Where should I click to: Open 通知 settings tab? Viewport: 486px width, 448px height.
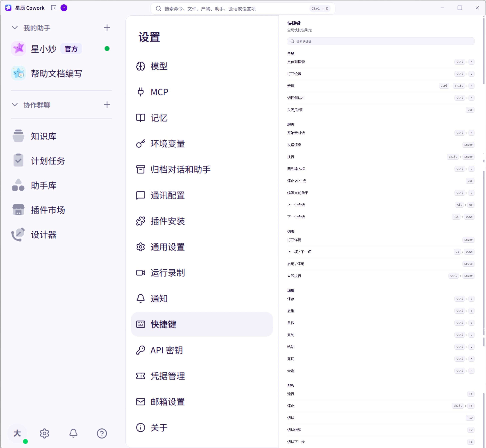(x=202, y=299)
